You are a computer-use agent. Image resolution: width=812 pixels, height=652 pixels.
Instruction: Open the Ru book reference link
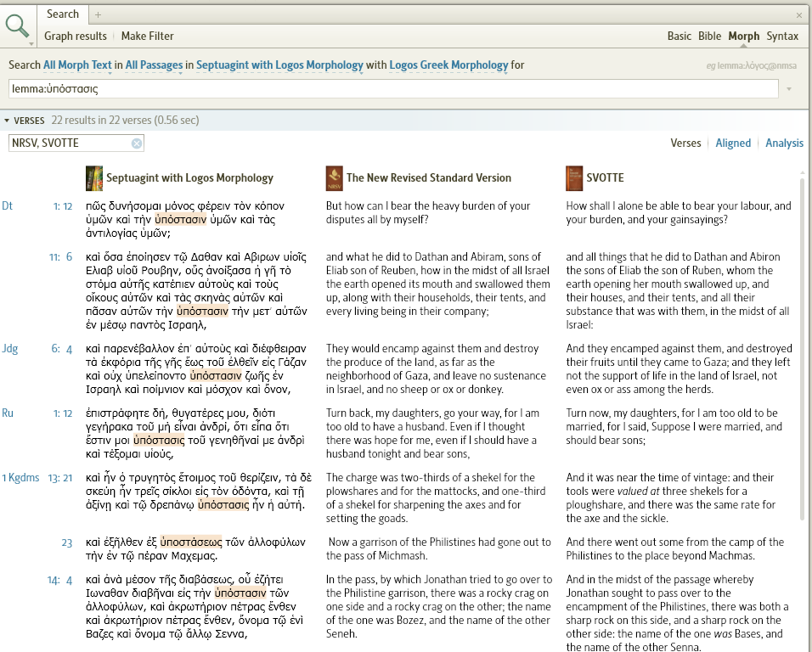pos(8,413)
